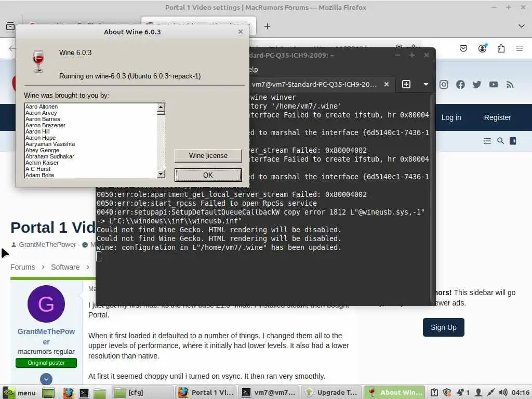The width and height of the screenshot is (532, 399).
Task: Open file manager taskbar launcher
Action: (100, 393)
